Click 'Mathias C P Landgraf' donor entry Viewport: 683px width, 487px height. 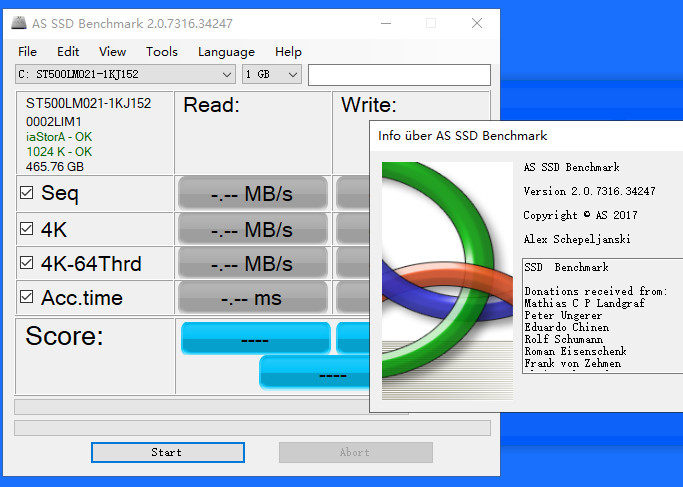click(x=585, y=303)
